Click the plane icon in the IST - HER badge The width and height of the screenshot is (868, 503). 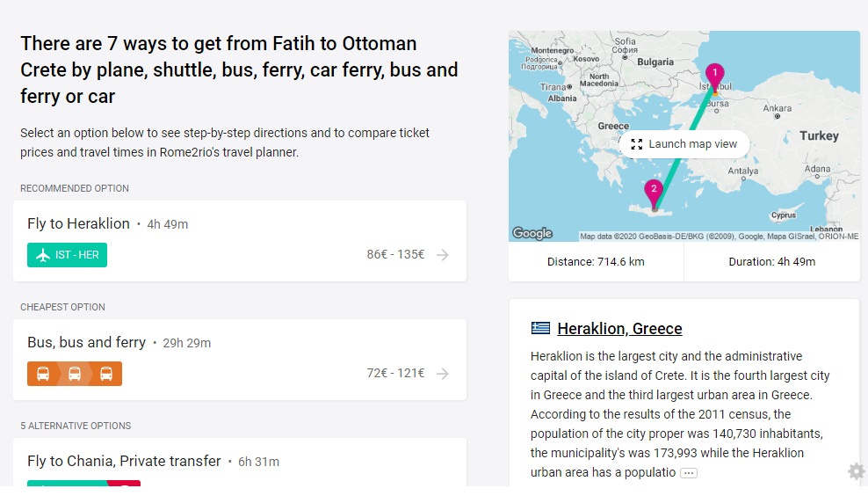click(41, 255)
